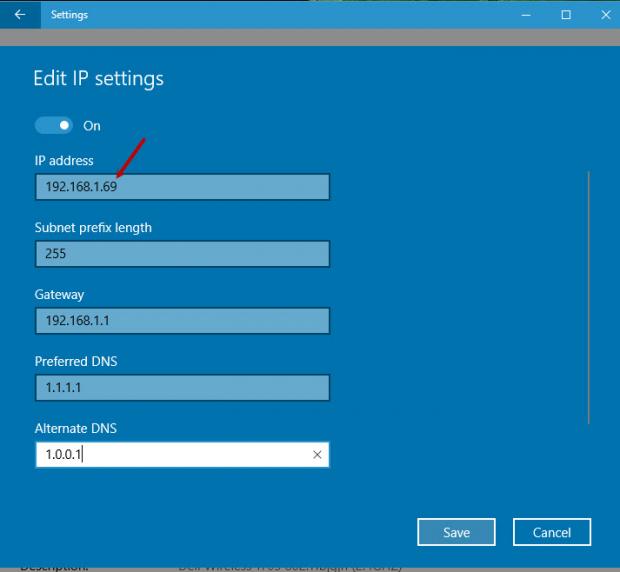Minimize the Settings window
620x572 pixels.
click(520, 15)
